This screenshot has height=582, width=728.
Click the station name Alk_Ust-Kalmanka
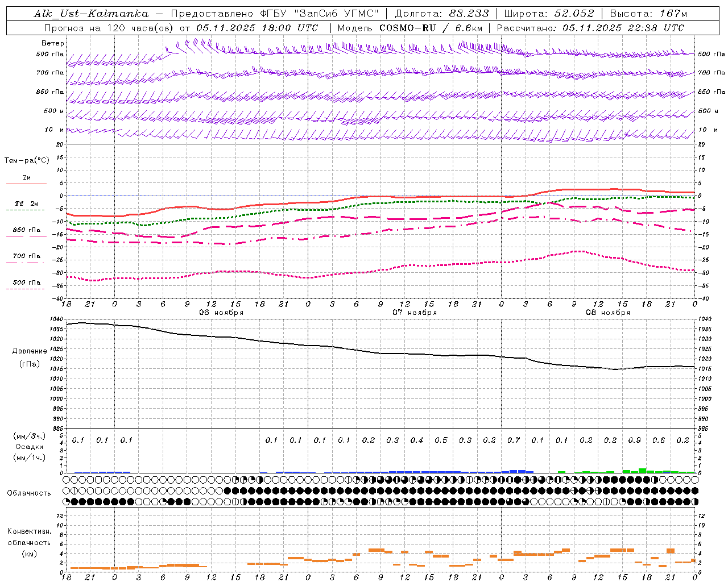click(91, 14)
